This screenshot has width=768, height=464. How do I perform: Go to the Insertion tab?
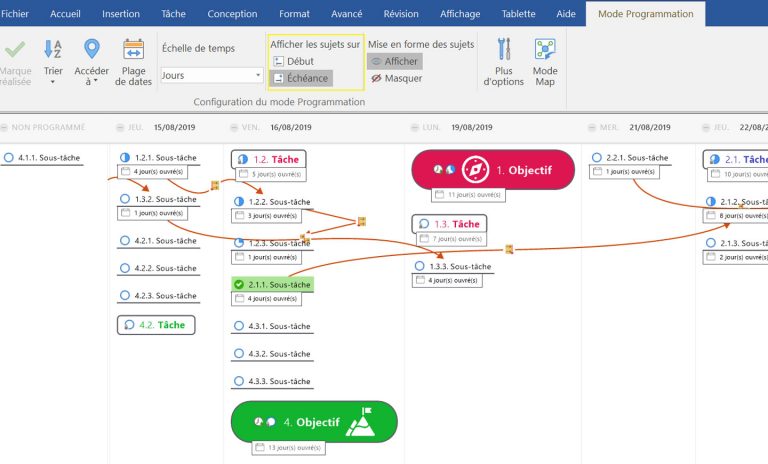click(121, 14)
